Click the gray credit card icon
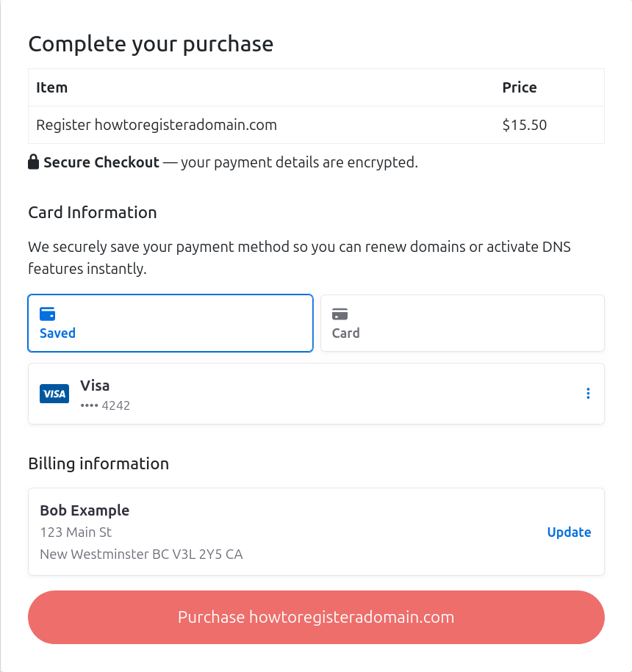 click(340, 313)
